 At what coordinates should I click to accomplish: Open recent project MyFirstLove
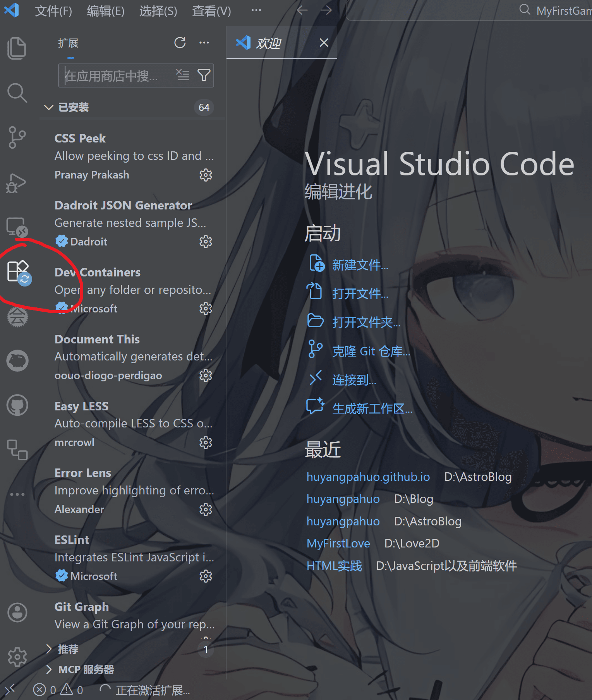click(x=338, y=543)
